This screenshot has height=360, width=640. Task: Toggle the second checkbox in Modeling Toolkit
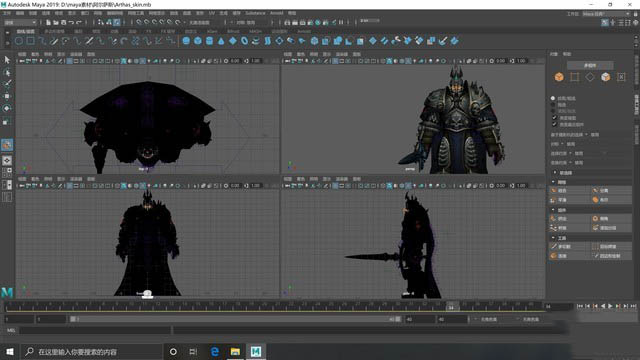click(x=554, y=124)
